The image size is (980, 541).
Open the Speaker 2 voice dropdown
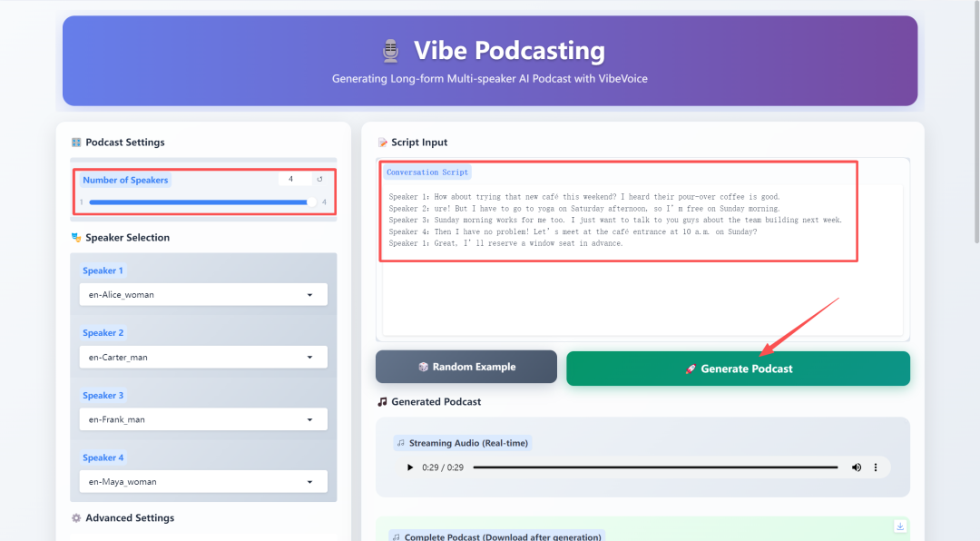click(203, 358)
